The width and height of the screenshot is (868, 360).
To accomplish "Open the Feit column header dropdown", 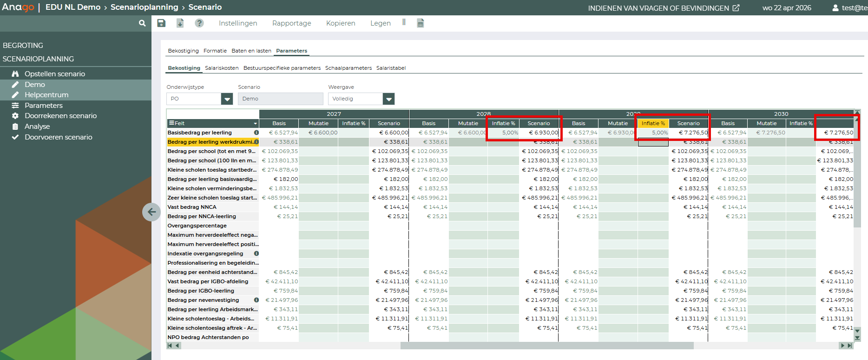I will tap(255, 124).
